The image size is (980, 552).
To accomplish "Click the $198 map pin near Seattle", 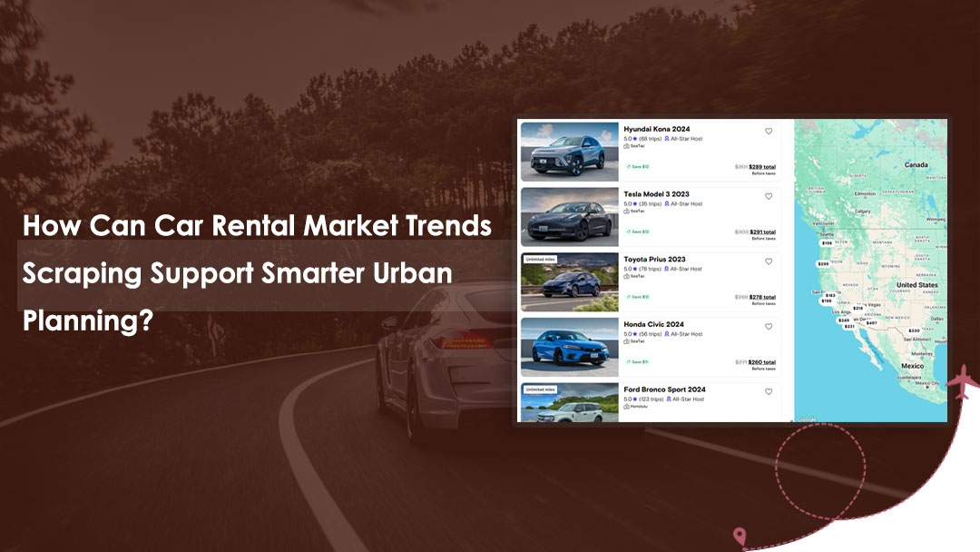I will pyautogui.click(x=827, y=243).
